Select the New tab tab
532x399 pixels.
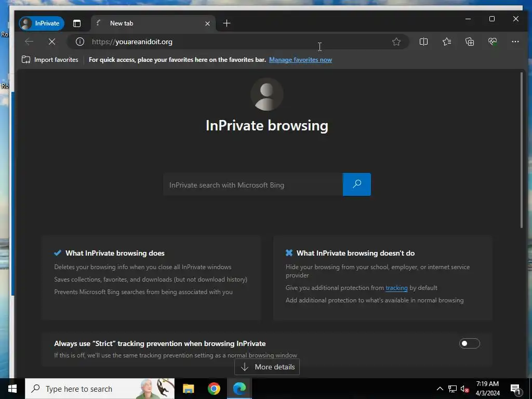click(153, 23)
